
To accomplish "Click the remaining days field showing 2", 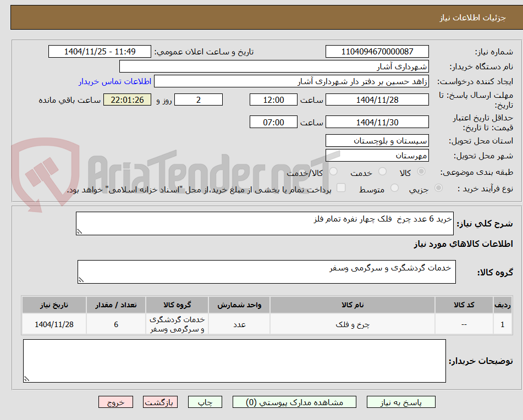I will [x=199, y=100].
